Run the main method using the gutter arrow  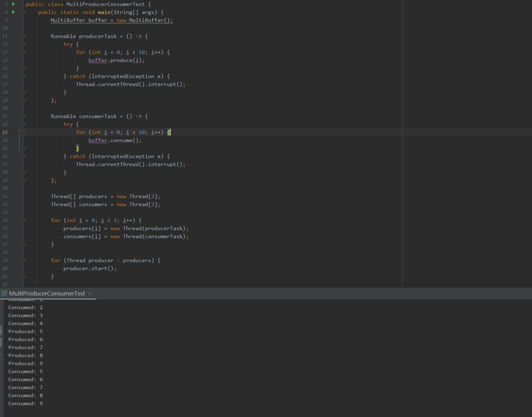tap(14, 12)
